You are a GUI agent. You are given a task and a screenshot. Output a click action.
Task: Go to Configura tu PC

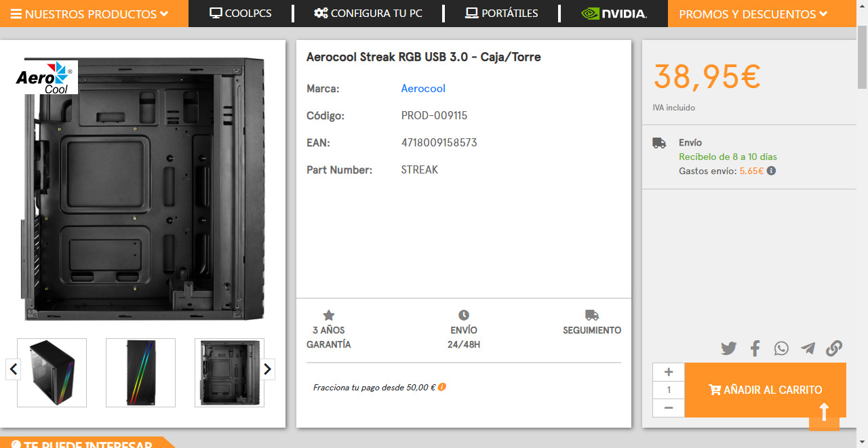pos(368,14)
